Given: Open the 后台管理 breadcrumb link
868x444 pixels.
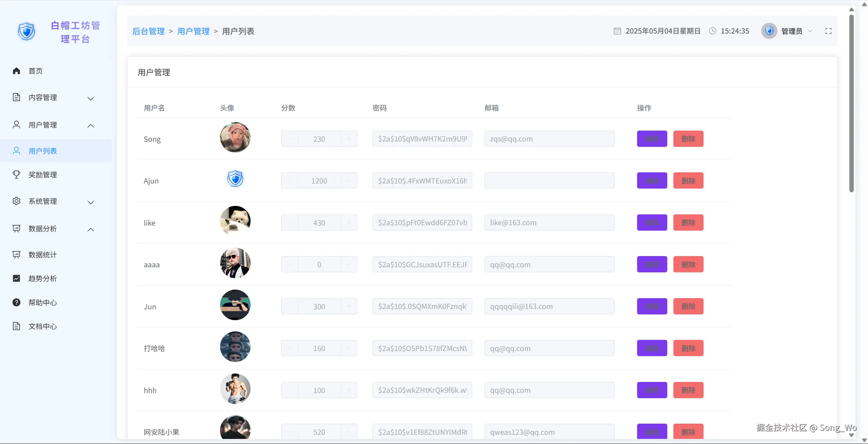Looking at the screenshot, I should 149,31.
